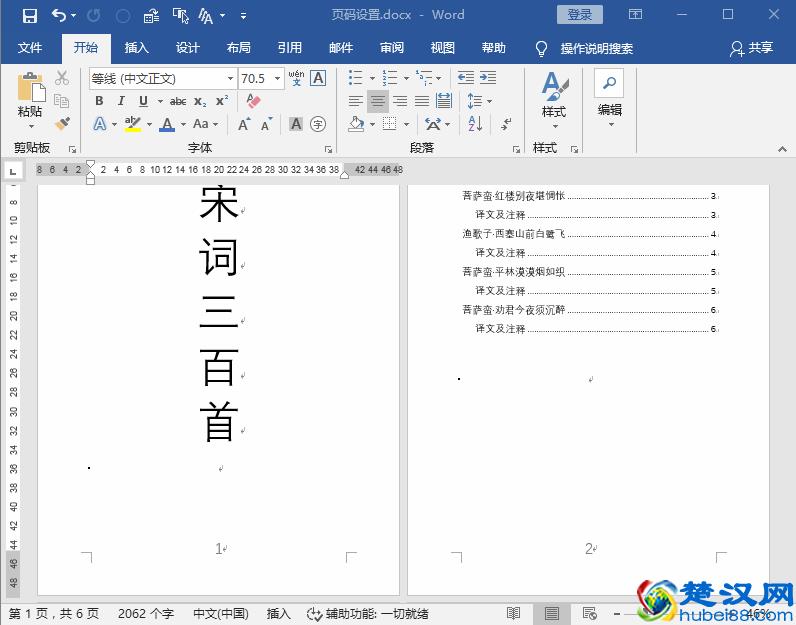Open the Font dialog launcher

(328, 149)
